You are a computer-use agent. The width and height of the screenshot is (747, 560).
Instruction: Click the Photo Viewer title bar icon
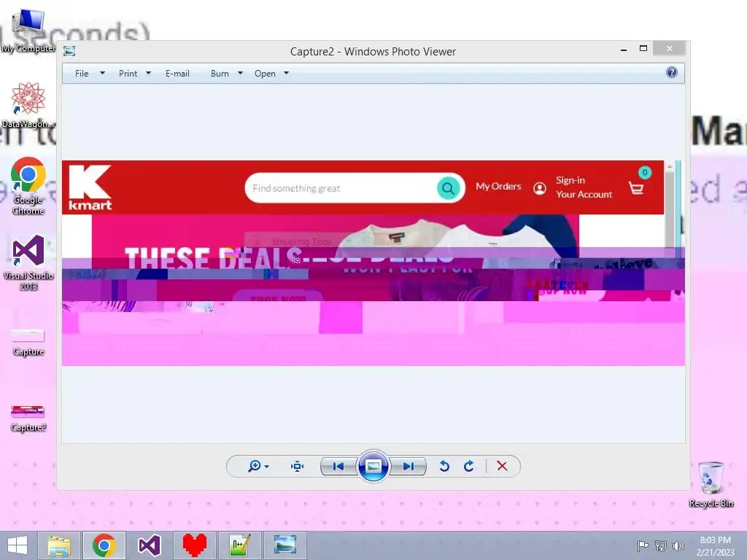[x=69, y=51]
